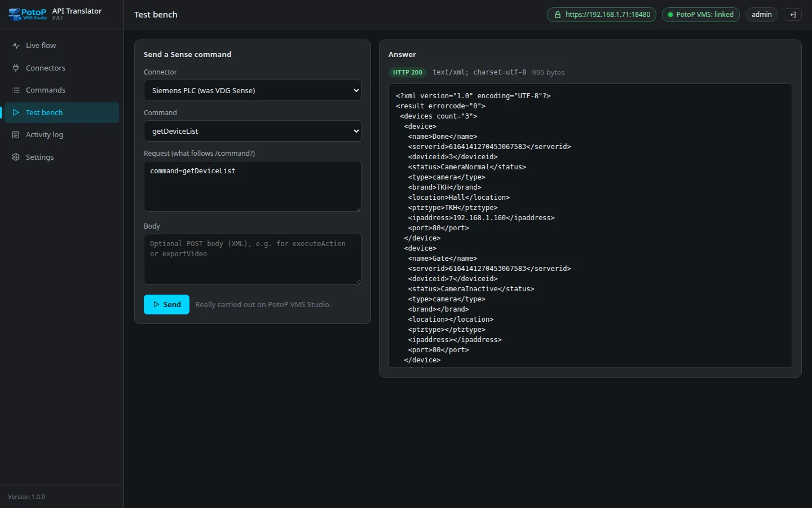Click the devices count="3" line
Screen dimensions: 812x508
[439, 116]
